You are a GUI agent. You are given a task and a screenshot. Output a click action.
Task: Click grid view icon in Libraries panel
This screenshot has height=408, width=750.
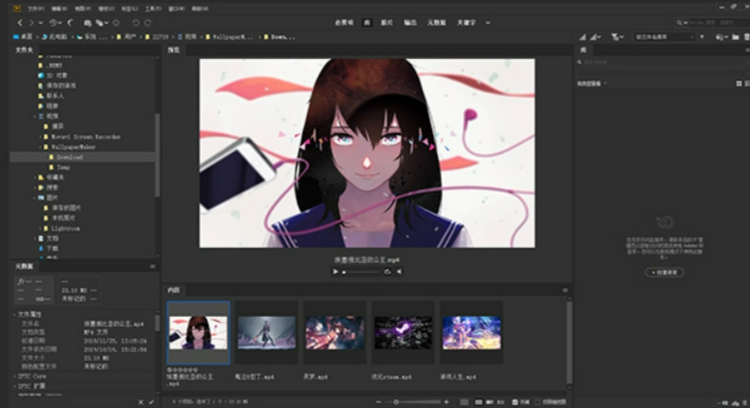(739, 83)
